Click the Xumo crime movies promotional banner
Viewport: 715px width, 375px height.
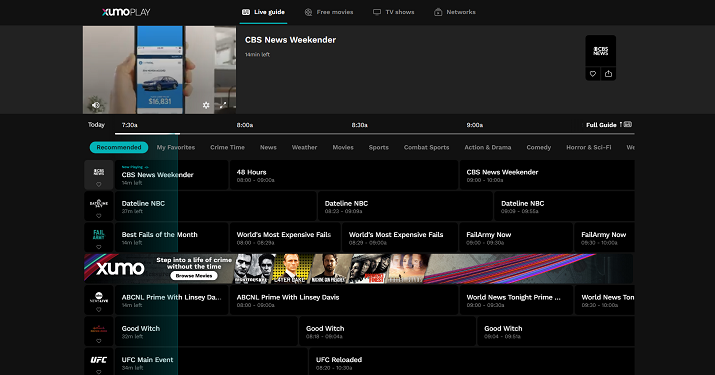click(x=358, y=268)
